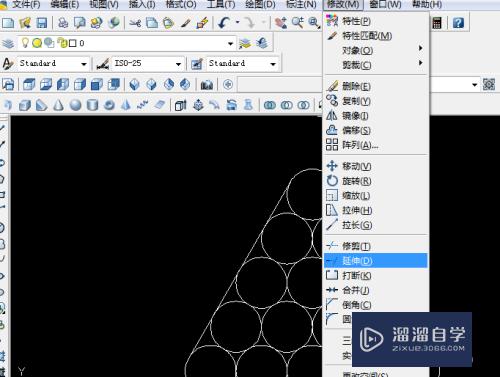The width and height of the screenshot is (500, 377).
Task: Switch to Top view cube icon
Action: pyautogui.click(x=29, y=85)
